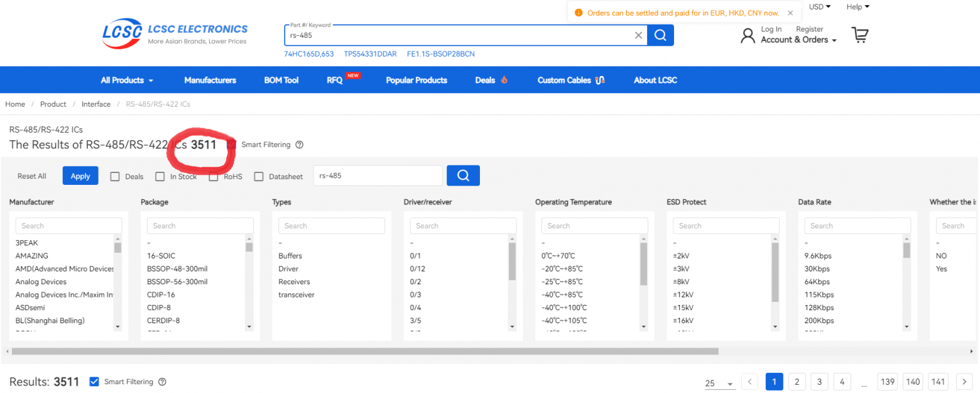Click the Apply filter button
This screenshot has height=393, width=980.
[x=80, y=176]
